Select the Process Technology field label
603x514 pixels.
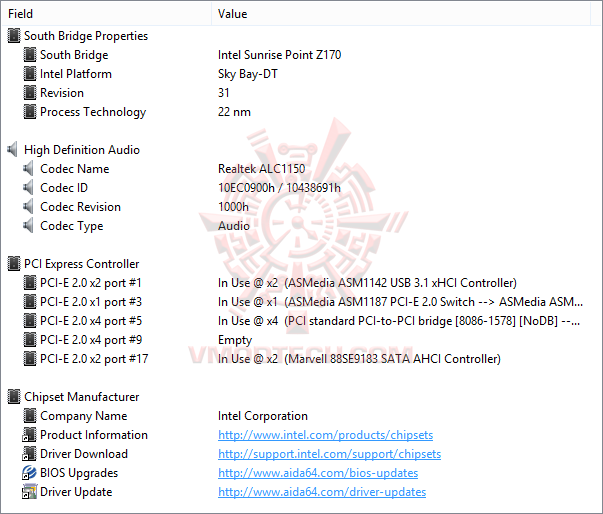click(x=93, y=112)
